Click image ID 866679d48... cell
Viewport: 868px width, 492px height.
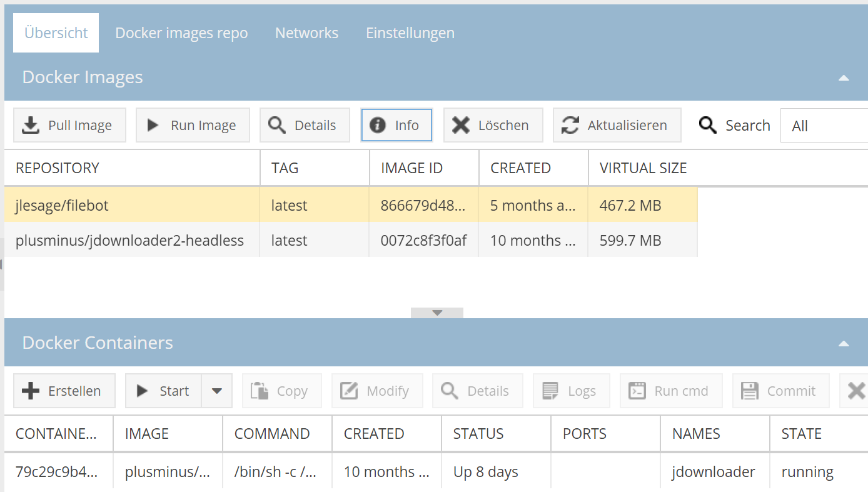tap(424, 205)
